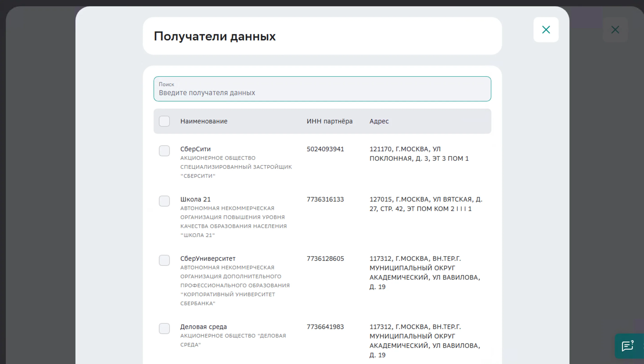The width and height of the screenshot is (644, 364).
Task: Select INN value 7736128605
Action: point(325,259)
